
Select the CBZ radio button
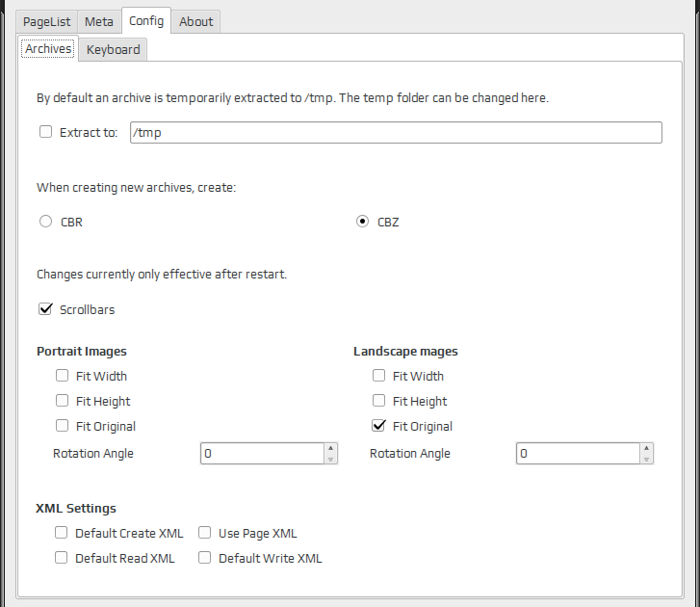(362, 222)
